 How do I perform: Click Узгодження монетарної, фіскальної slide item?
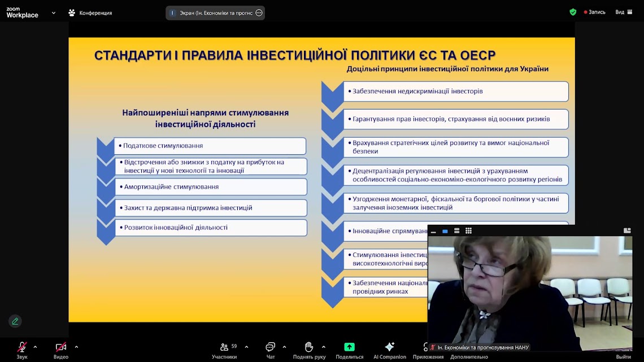click(456, 203)
